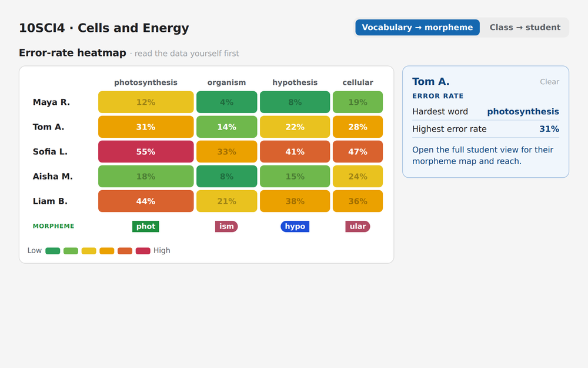Open Liam B. student row label

point(50,201)
